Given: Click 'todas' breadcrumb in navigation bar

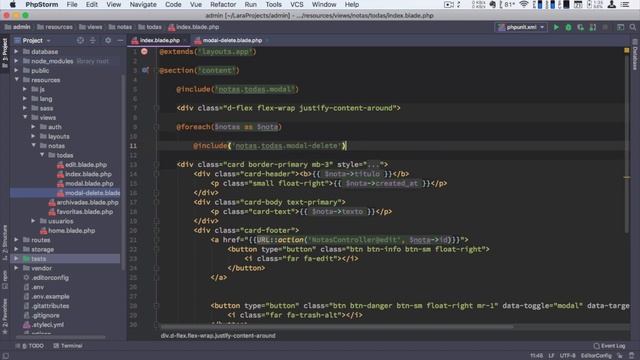Looking at the screenshot, I should [150, 27].
